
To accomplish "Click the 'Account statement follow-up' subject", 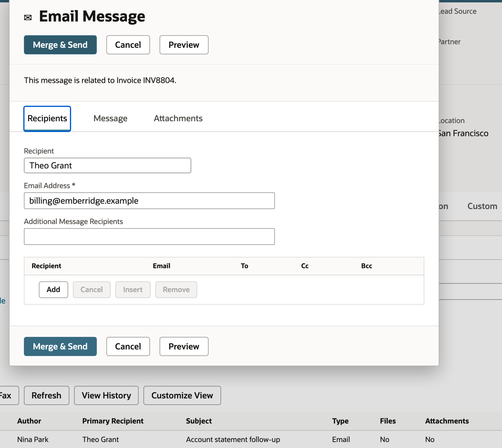I will click(233, 440).
